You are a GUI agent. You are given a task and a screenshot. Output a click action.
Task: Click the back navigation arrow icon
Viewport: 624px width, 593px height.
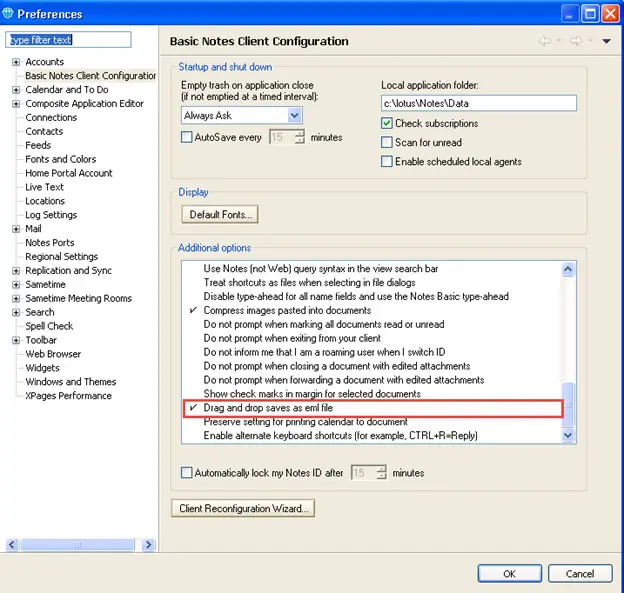pos(545,41)
